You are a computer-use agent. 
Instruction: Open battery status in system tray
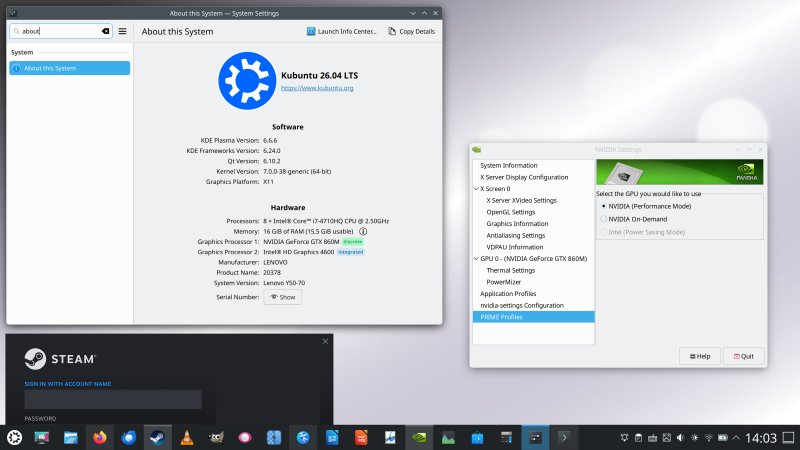[722, 437]
